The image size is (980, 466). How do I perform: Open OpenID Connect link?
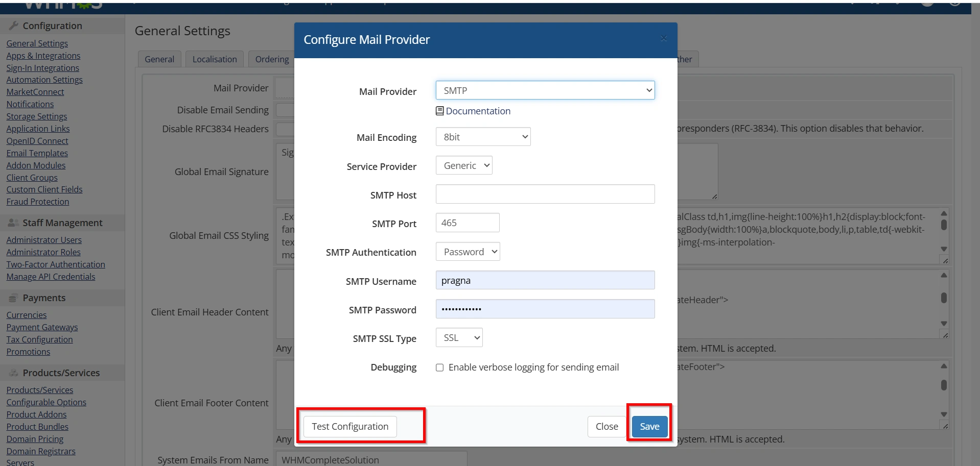37,141
